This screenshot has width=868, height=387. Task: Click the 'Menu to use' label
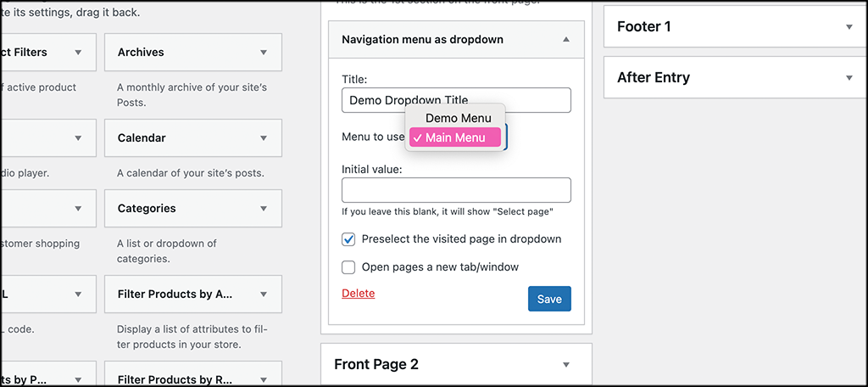pos(374,137)
